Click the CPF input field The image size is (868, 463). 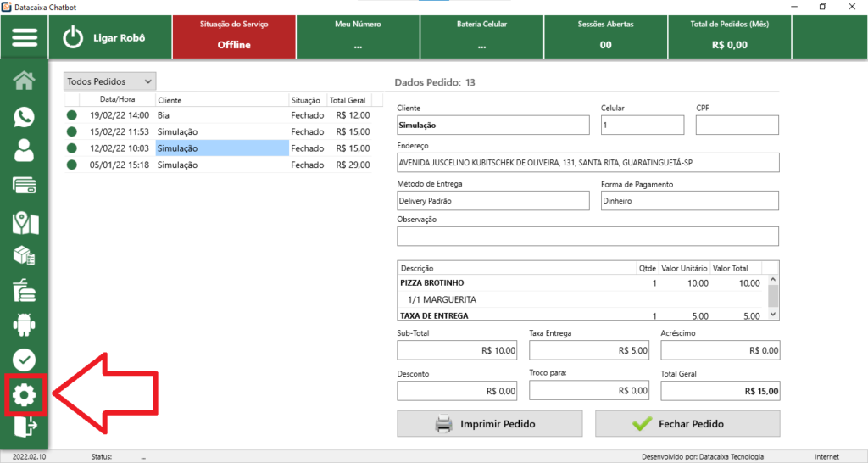tap(736, 126)
